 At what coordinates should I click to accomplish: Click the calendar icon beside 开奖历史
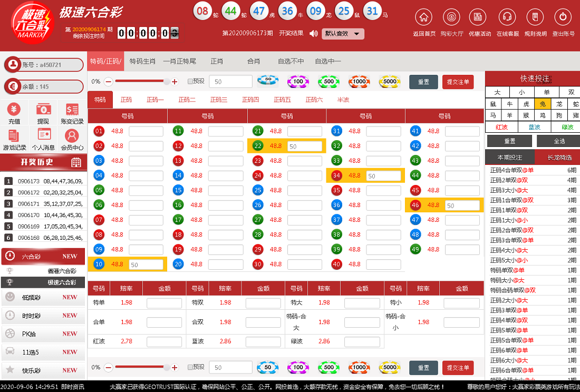click(76, 162)
